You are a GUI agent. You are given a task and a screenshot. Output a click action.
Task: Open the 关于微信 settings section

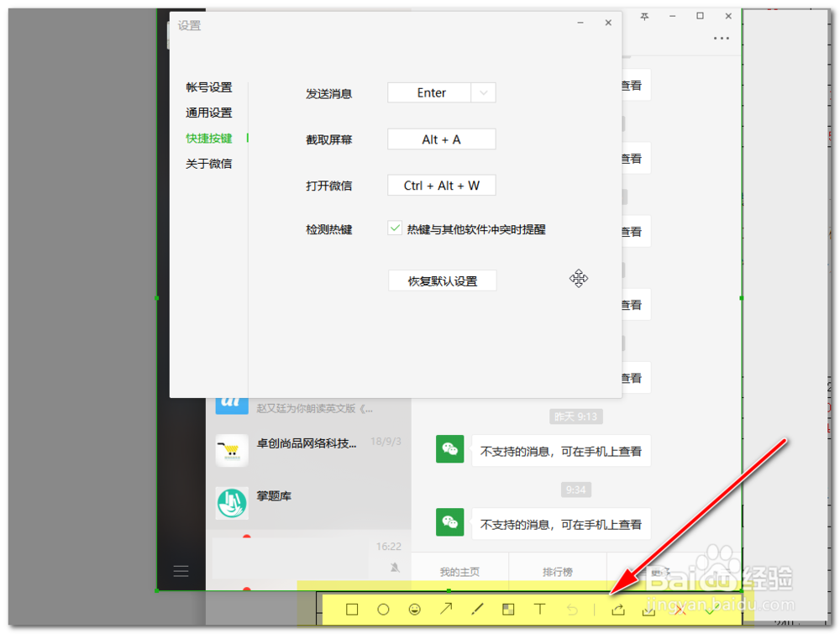[209, 164]
